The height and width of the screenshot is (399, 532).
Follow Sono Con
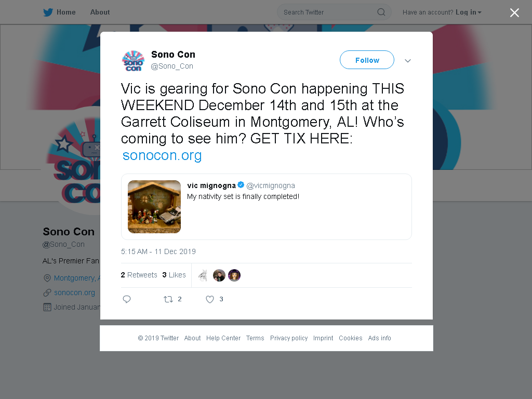pos(367,60)
